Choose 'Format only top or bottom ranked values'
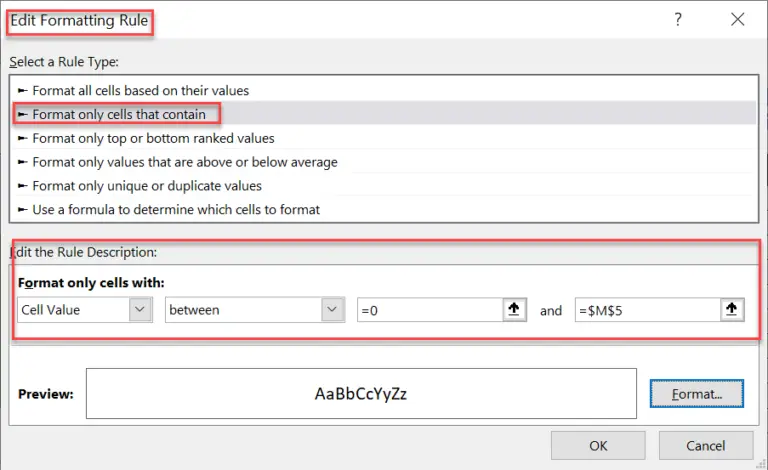The width and height of the screenshot is (768, 470). (x=152, y=138)
